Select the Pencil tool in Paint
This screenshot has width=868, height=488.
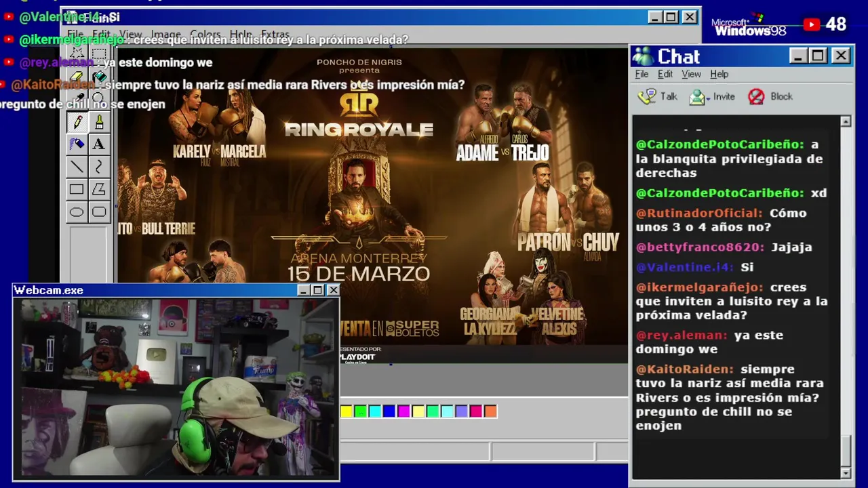(x=77, y=122)
